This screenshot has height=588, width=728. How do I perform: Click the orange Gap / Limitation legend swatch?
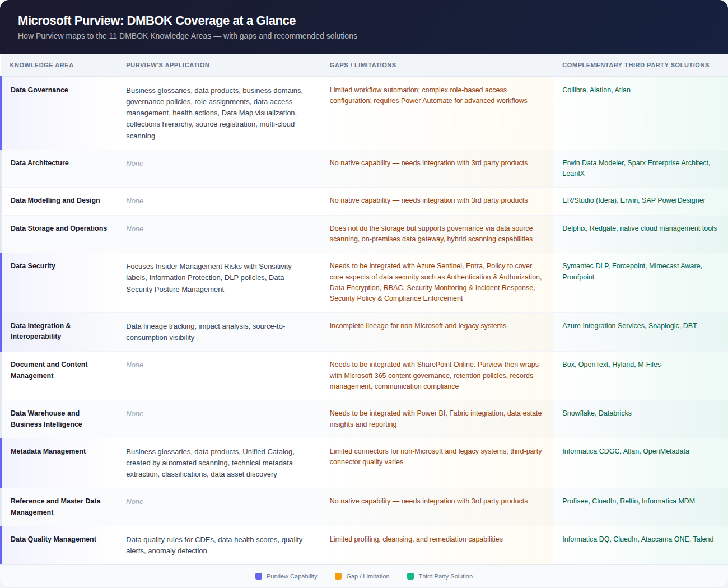338,576
